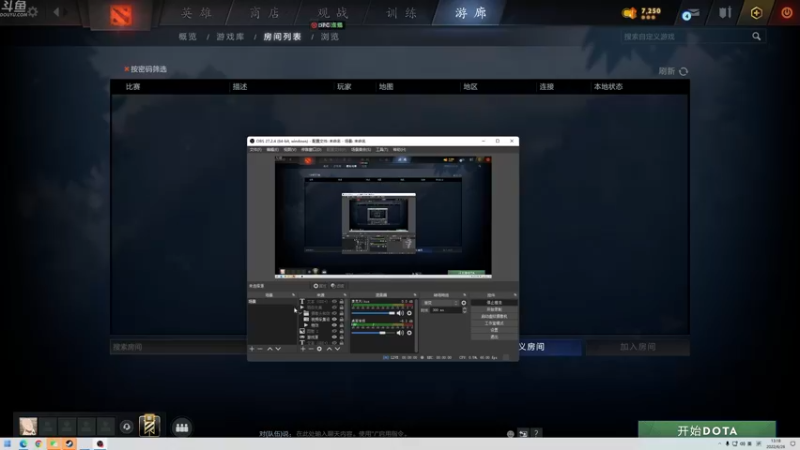Undock the OBS scenes panel
The width and height of the screenshot is (800, 450).
pyautogui.click(x=293, y=295)
